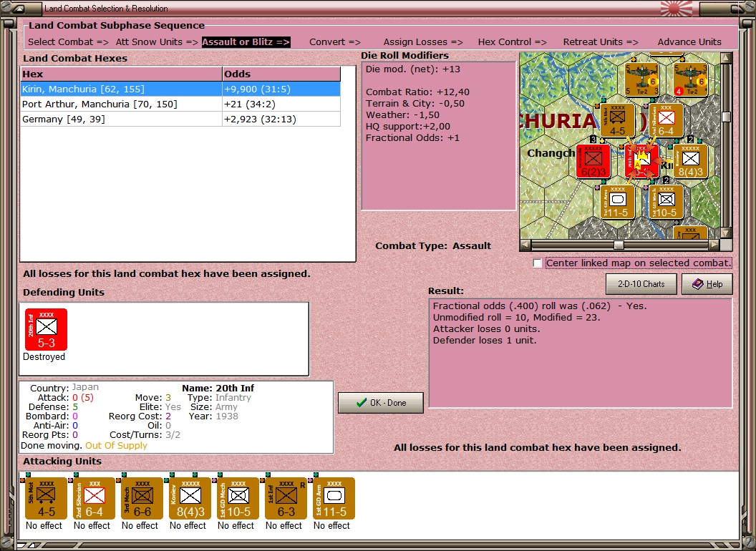Toggle Center linked map on selected combat
Image resolution: width=756 pixels, height=551 pixels.
[537, 263]
